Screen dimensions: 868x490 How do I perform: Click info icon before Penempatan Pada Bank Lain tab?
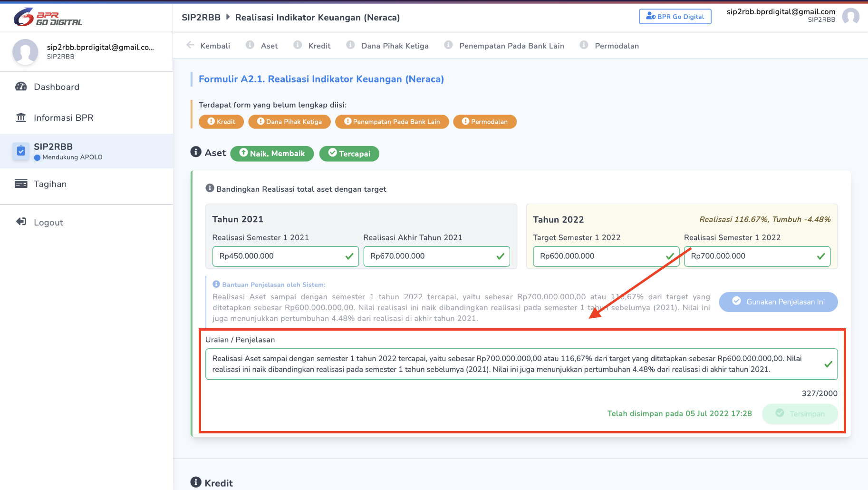click(448, 45)
